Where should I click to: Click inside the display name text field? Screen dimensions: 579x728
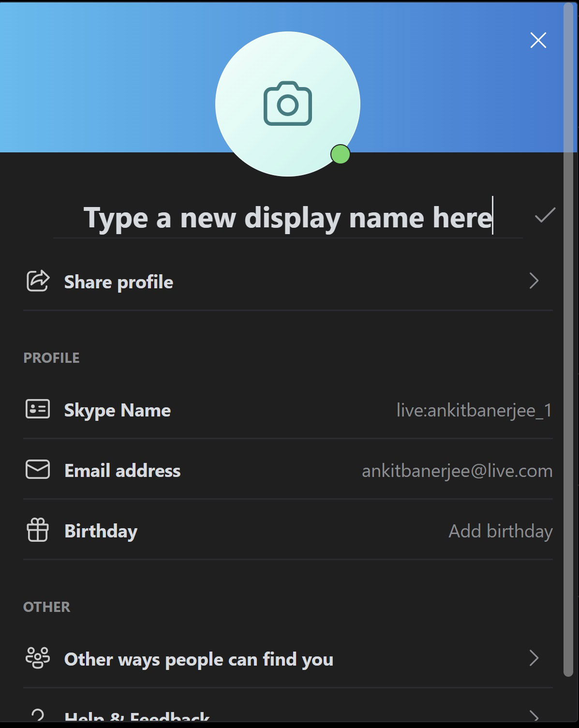[x=288, y=217]
